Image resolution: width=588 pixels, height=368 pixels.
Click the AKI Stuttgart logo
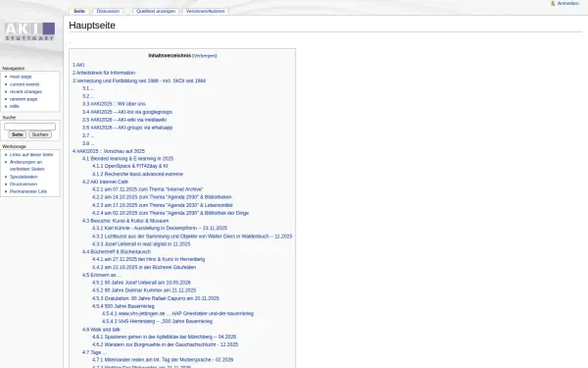tap(30, 31)
